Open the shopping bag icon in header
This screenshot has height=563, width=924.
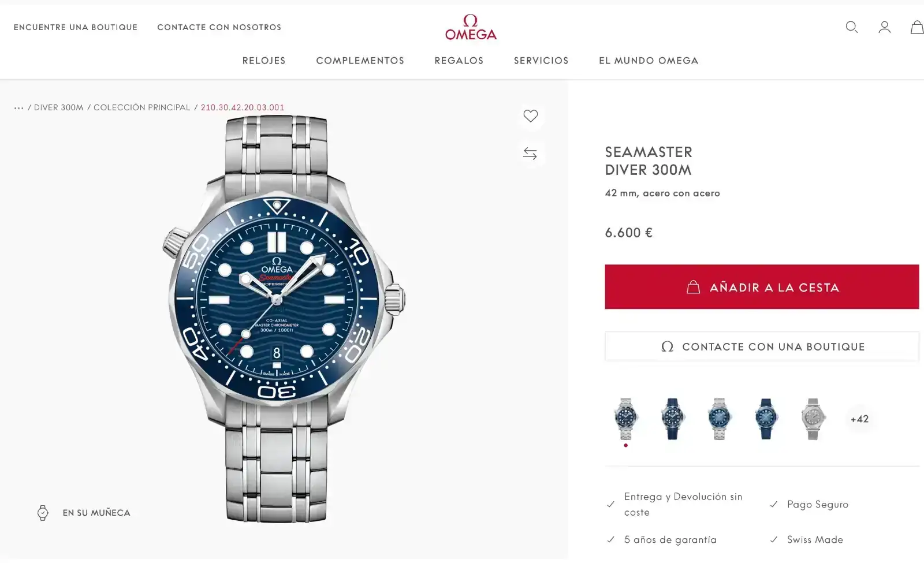tap(917, 27)
